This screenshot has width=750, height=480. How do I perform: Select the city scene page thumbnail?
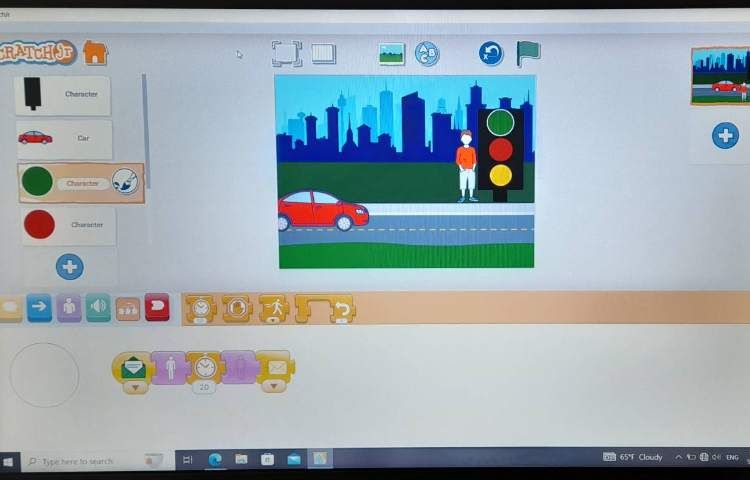click(x=719, y=76)
